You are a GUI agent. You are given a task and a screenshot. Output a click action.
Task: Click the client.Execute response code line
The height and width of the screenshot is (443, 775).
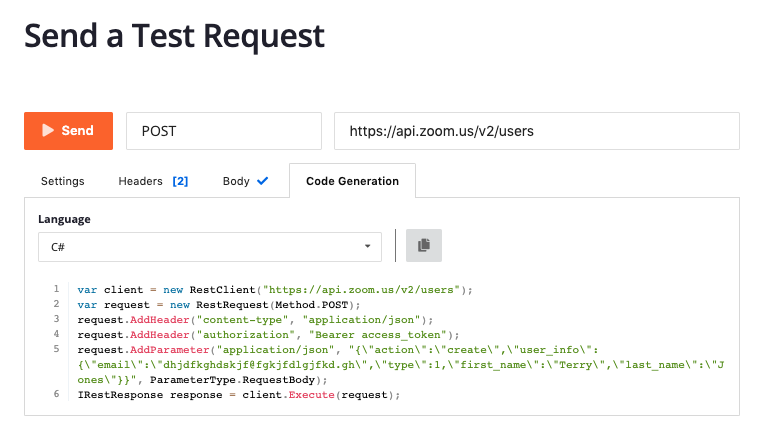238,395
